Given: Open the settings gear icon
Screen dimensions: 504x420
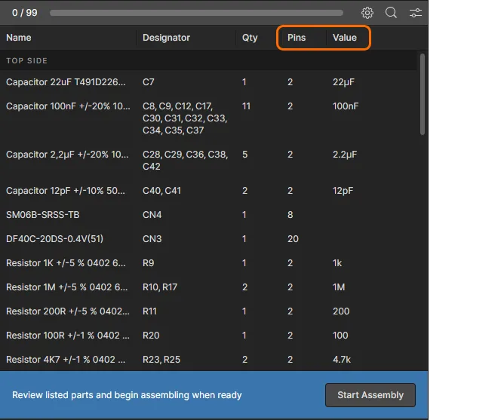Looking at the screenshot, I should pyautogui.click(x=367, y=13).
